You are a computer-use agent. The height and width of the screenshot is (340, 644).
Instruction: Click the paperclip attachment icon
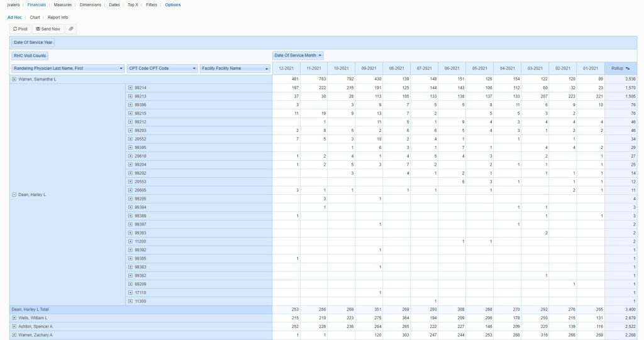[71, 29]
